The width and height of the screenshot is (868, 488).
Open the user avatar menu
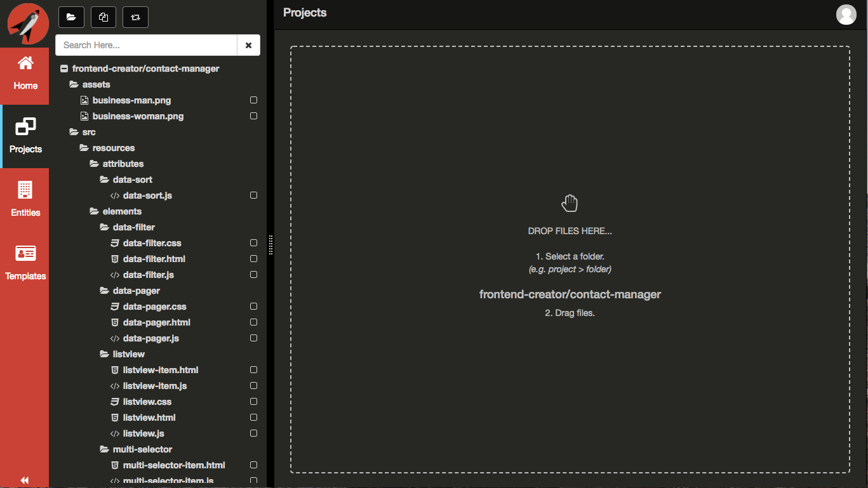pyautogui.click(x=846, y=14)
